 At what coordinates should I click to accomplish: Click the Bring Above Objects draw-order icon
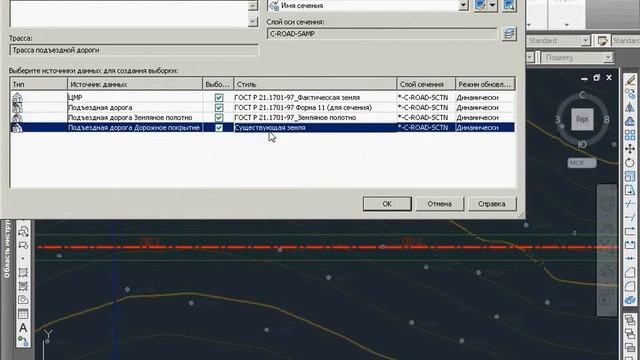click(x=630, y=349)
